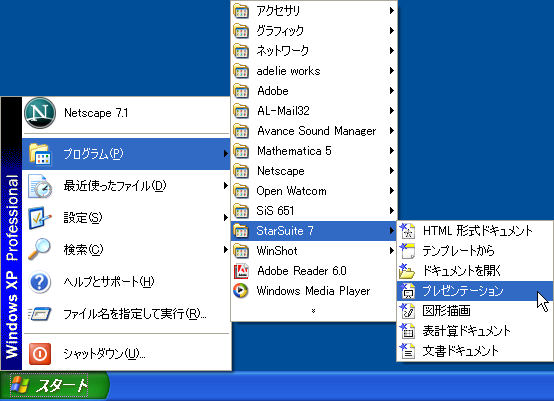This screenshot has height=401, width=554.
Task: Click the Settings checkmark icon
Action: [40, 218]
